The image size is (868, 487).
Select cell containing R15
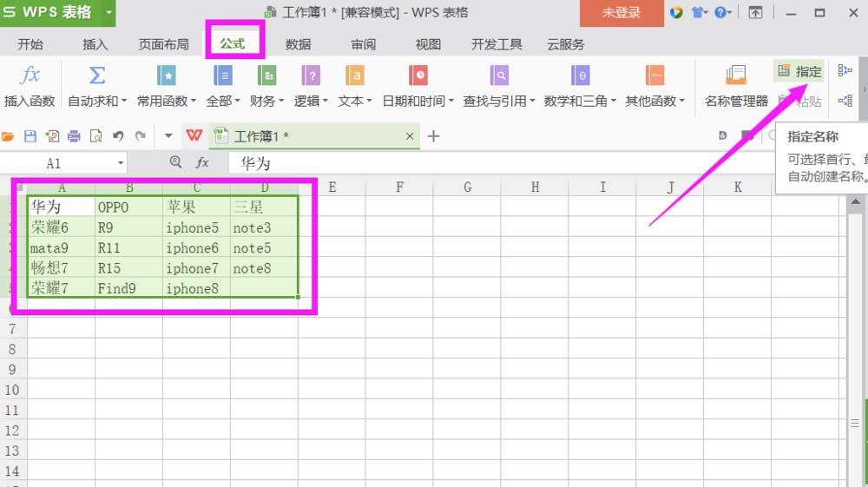128,268
